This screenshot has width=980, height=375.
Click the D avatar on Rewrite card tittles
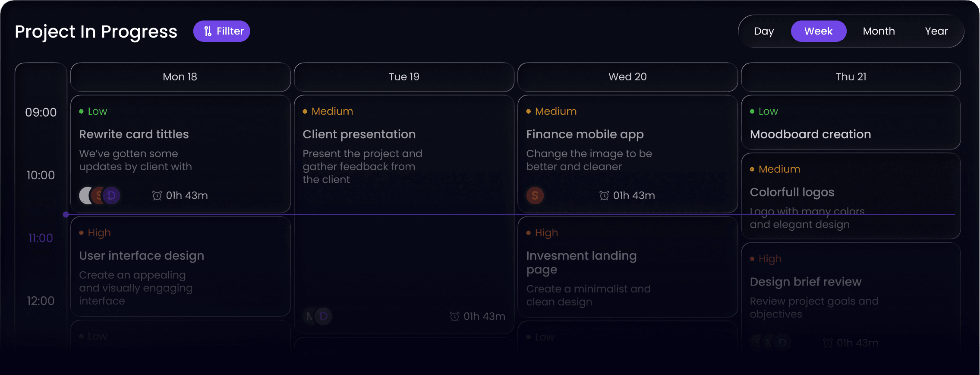click(x=112, y=196)
